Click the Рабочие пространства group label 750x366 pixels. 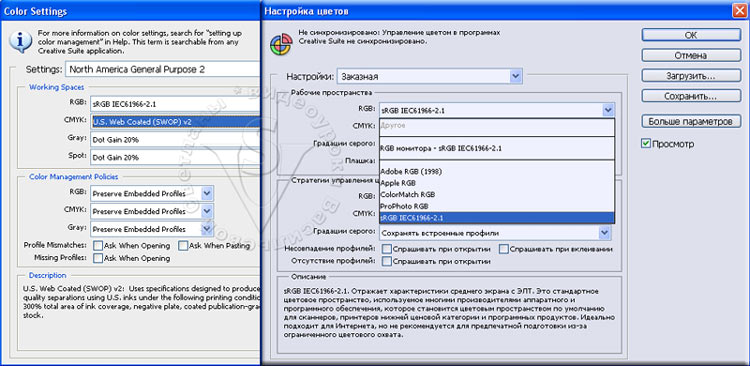(331, 92)
